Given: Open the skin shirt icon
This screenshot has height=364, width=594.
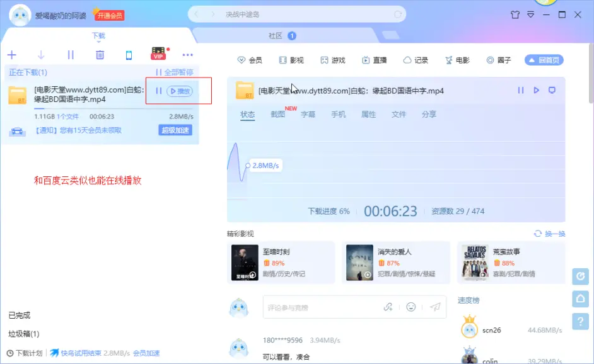Looking at the screenshot, I should pos(515,14).
